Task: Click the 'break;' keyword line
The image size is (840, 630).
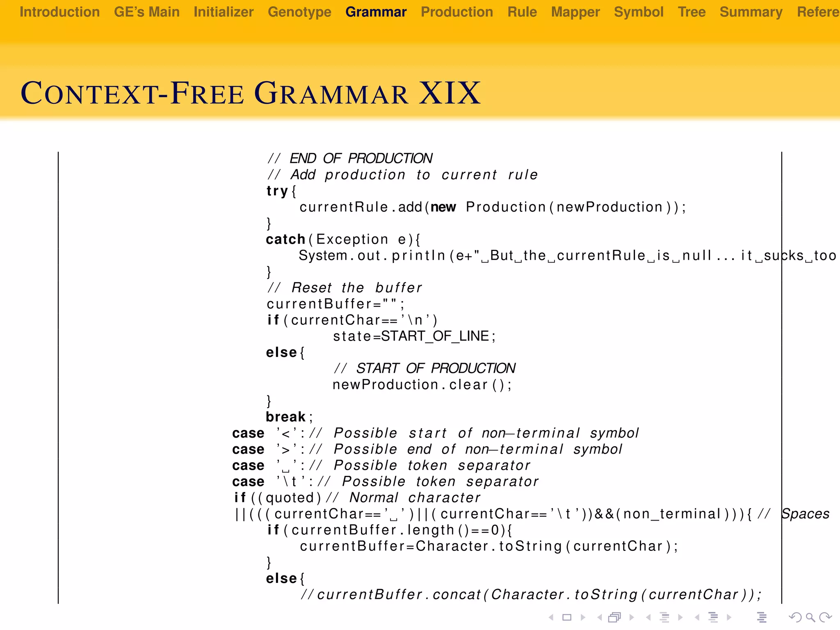Action: pyautogui.click(x=290, y=417)
